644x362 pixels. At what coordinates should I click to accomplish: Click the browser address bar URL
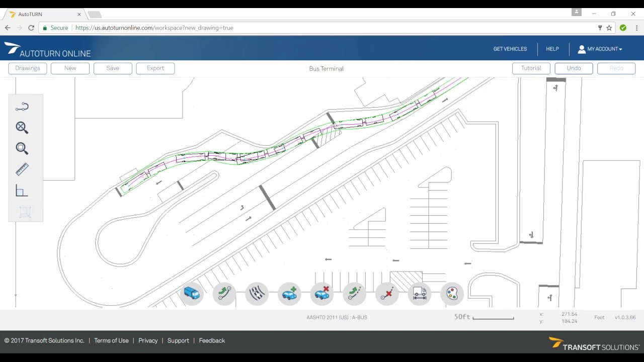tap(154, 28)
